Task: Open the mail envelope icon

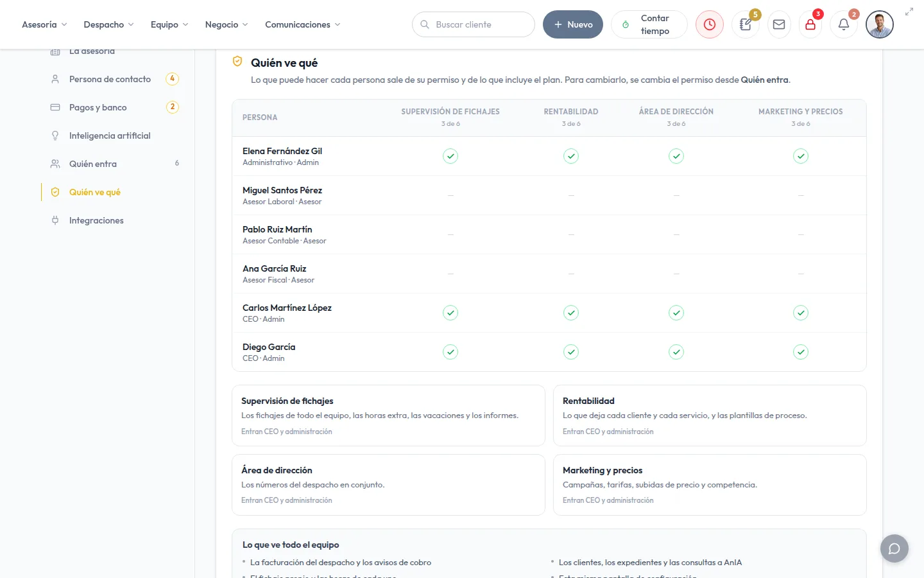Action: [x=779, y=24]
